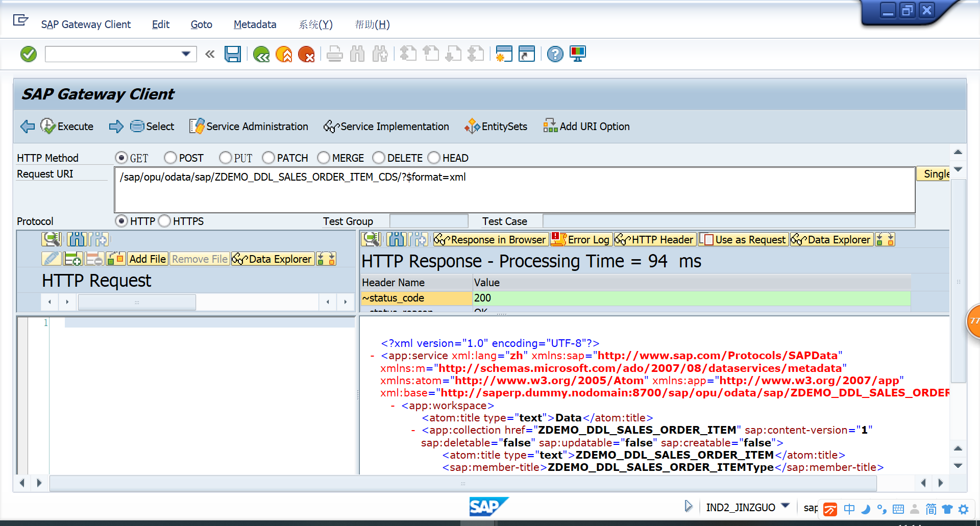The height and width of the screenshot is (526, 980).
Task: Click the HTTP Request Find binoculars icon
Action: tap(77, 239)
